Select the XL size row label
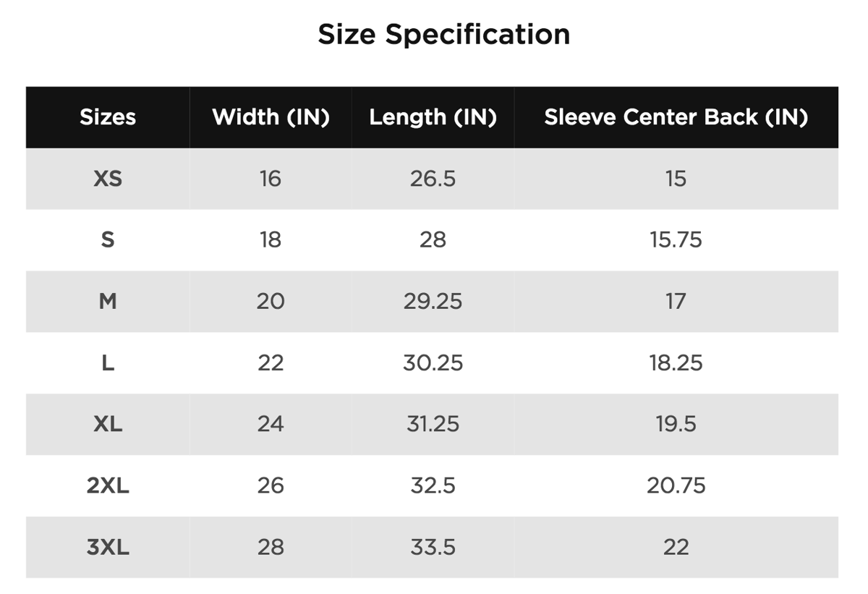Image resolution: width=868 pixels, height=594 pixels. [108, 424]
